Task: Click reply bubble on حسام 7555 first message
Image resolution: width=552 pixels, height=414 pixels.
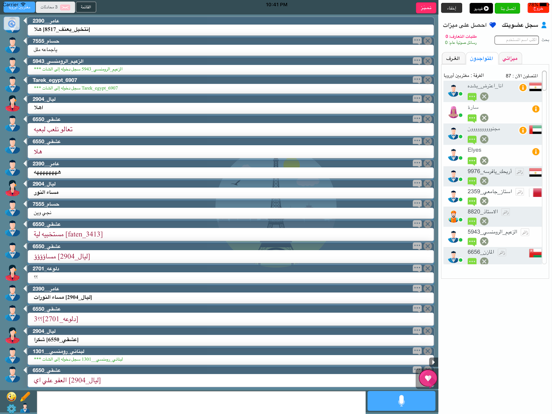Action: (x=417, y=41)
